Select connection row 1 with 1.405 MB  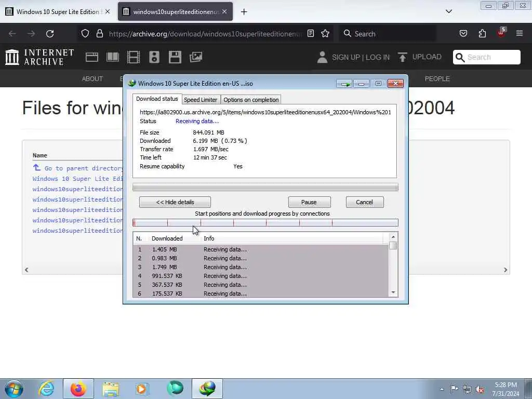coord(261,249)
